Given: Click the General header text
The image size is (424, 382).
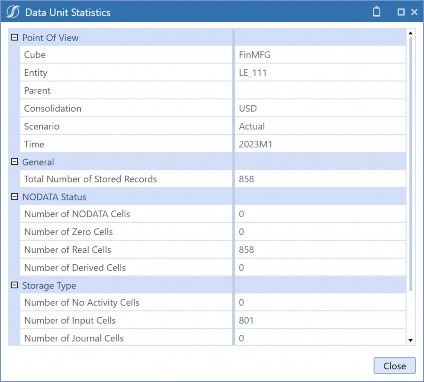Looking at the screenshot, I should (38, 162).
